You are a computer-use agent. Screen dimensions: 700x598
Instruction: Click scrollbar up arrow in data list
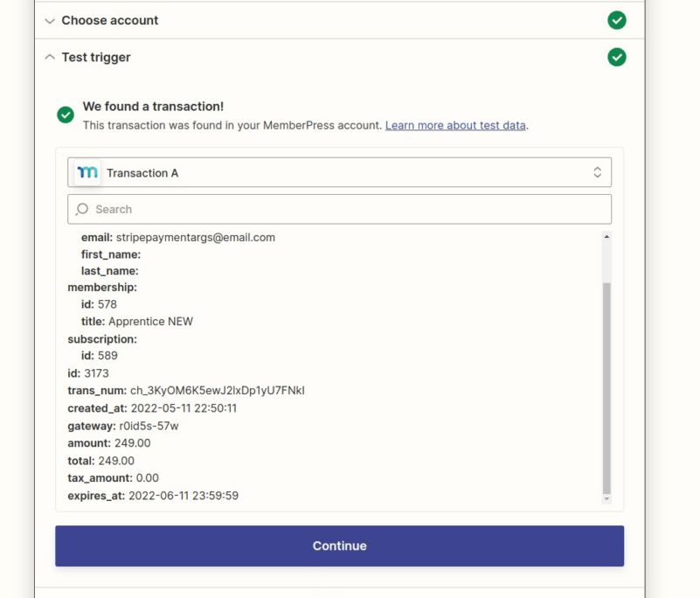click(606, 237)
